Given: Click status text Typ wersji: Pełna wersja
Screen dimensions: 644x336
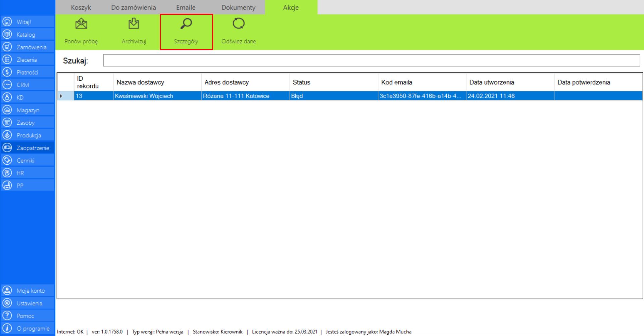Looking at the screenshot, I should 158,332.
